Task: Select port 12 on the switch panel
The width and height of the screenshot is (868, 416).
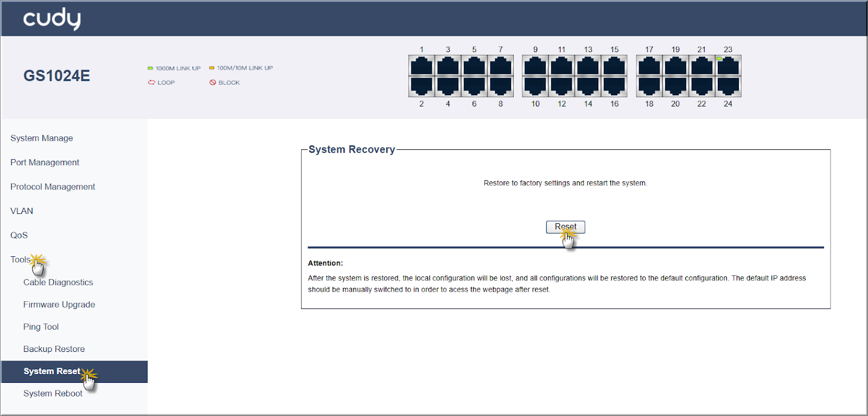Action: pyautogui.click(x=561, y=86)
